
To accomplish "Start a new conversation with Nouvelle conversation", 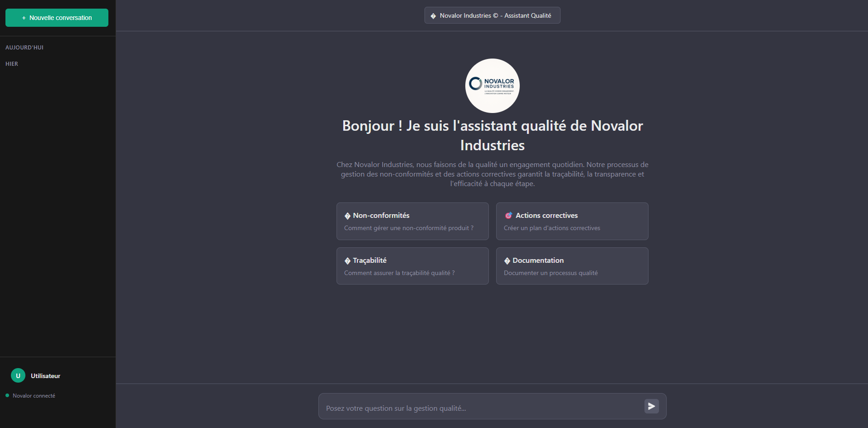I will pos(57,18).
